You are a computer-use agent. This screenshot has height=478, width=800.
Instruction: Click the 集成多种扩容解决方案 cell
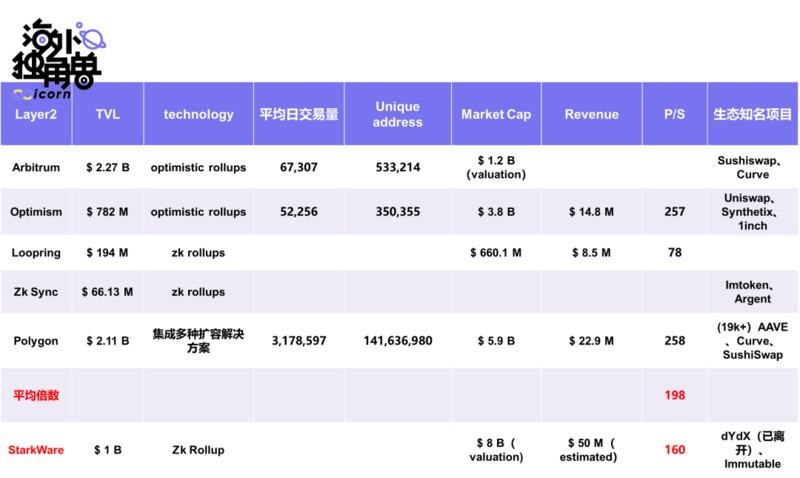pos(198,341)
